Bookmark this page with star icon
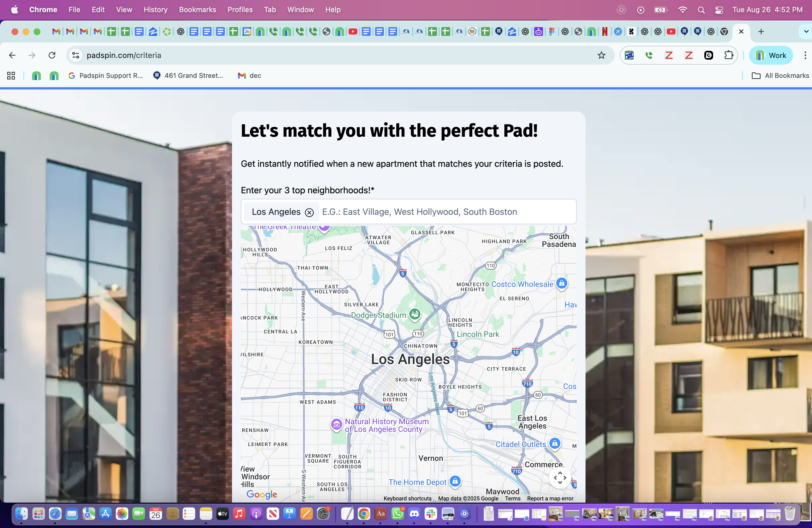812x528 pixels. [601, 55]
